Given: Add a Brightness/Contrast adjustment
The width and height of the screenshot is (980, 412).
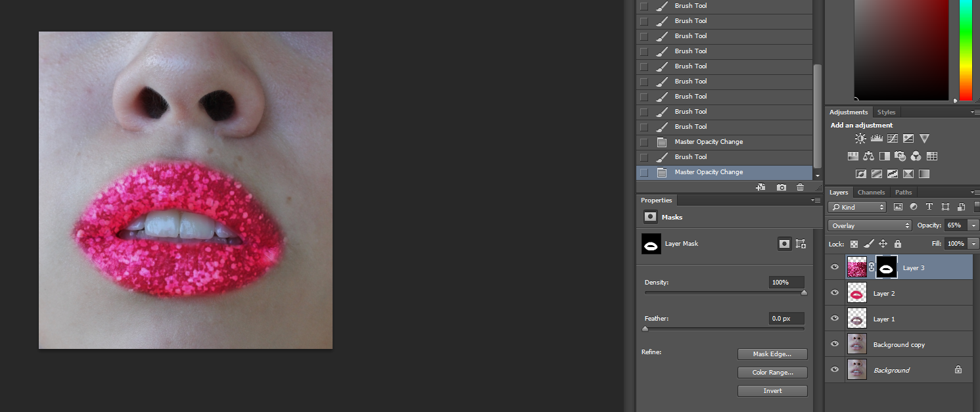Looking at the screenshot, I should (x=860, y=138).
